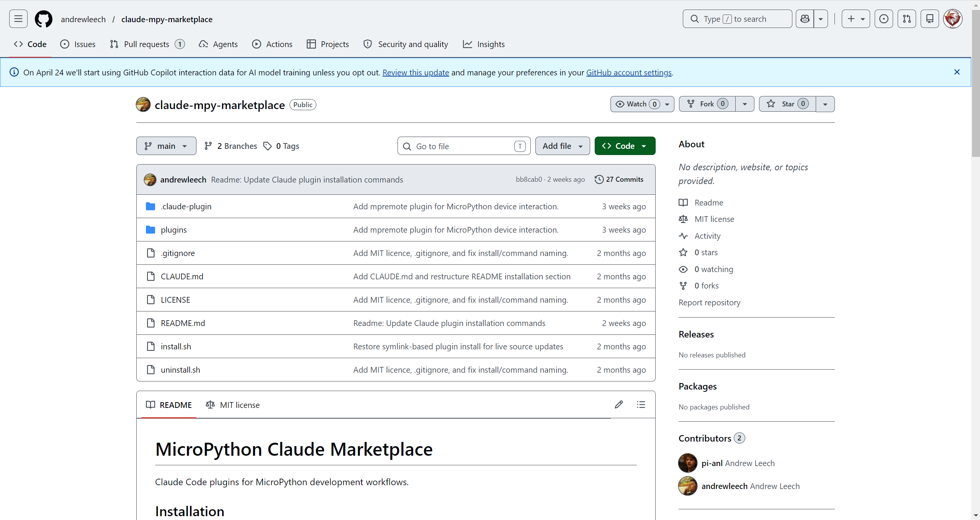Dismiss the Copilot data training banner
The image size is (980, 520).
tap(957, 72)
